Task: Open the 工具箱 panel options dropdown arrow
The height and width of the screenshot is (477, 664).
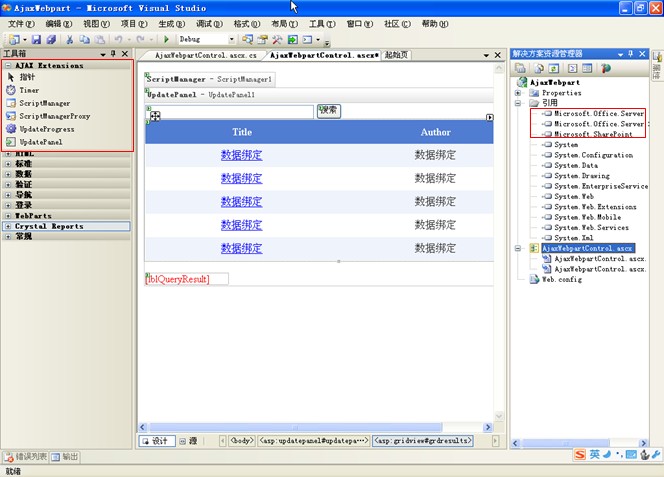Action: click(x=103, y=54)
